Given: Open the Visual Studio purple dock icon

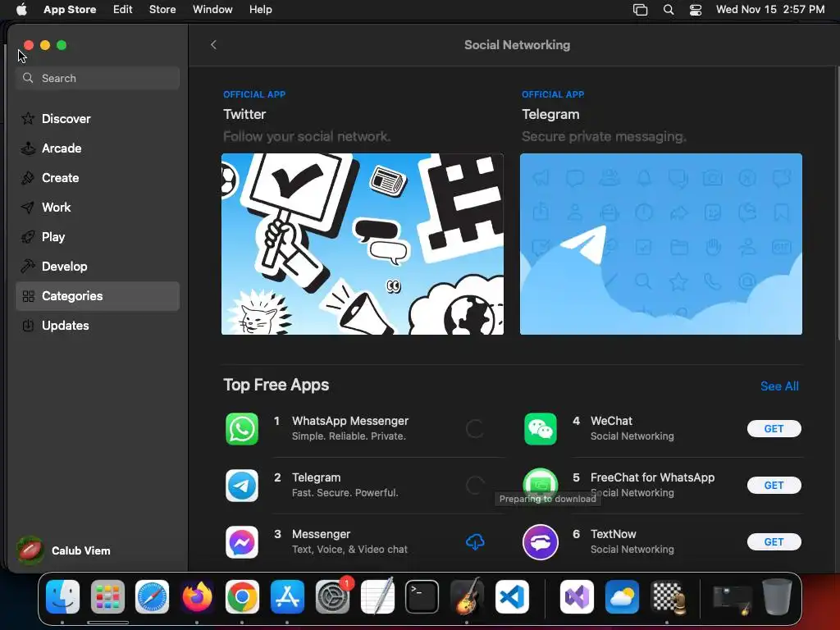Looking at the screenshot, I should pyautogui.click(x=577, y=597).
